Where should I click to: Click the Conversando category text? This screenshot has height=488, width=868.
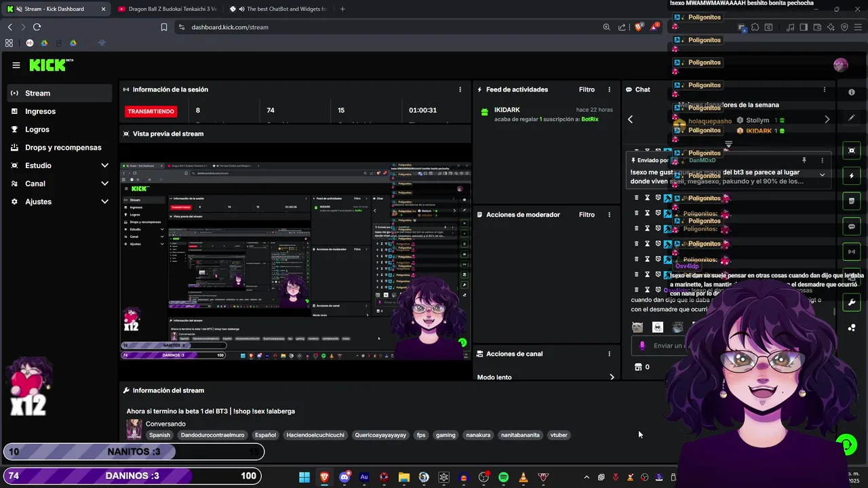point(165,424)
